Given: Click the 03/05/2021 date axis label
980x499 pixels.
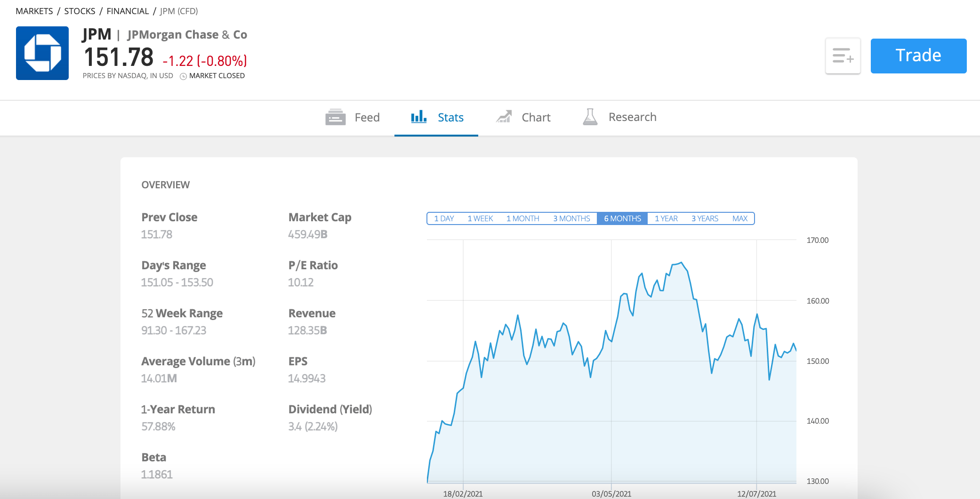Looking at the screenshot, I should coord(611,494).
